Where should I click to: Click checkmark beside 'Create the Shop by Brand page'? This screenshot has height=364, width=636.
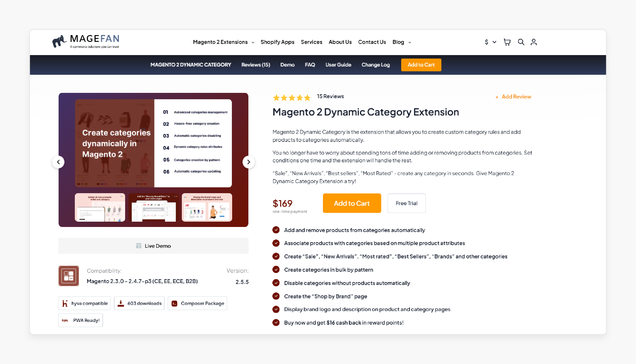(x=276, y=296)
